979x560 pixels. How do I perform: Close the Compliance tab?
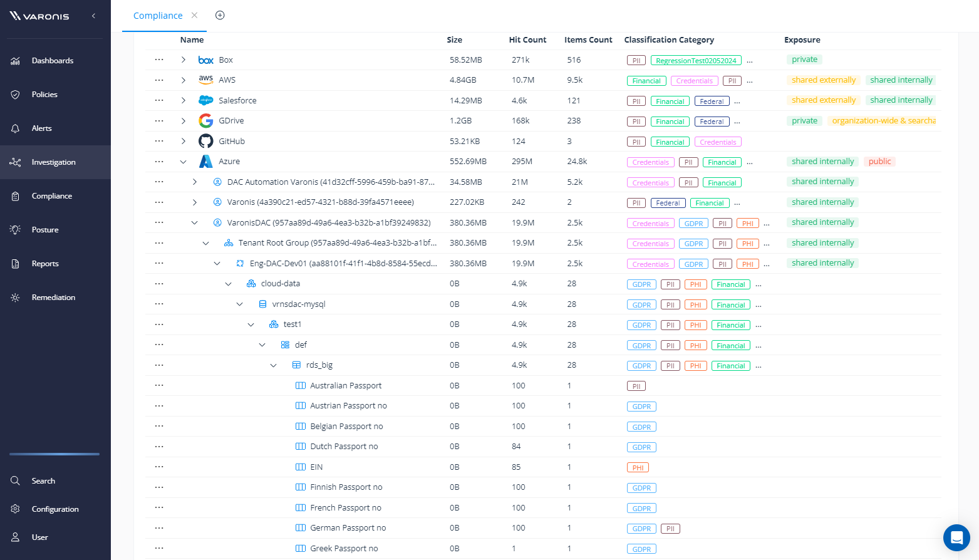[195, 16]
